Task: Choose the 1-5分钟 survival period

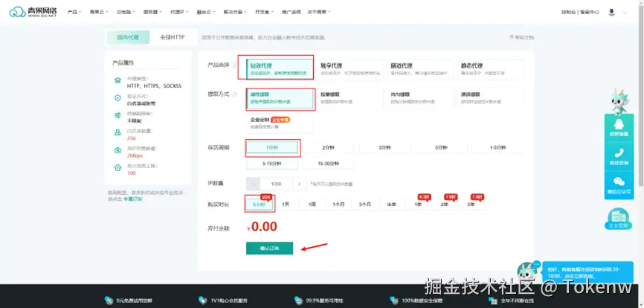Action: [498, 147]
